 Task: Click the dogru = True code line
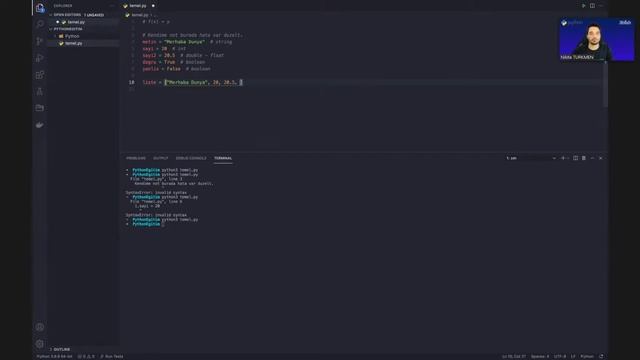(x=173, y=62)
